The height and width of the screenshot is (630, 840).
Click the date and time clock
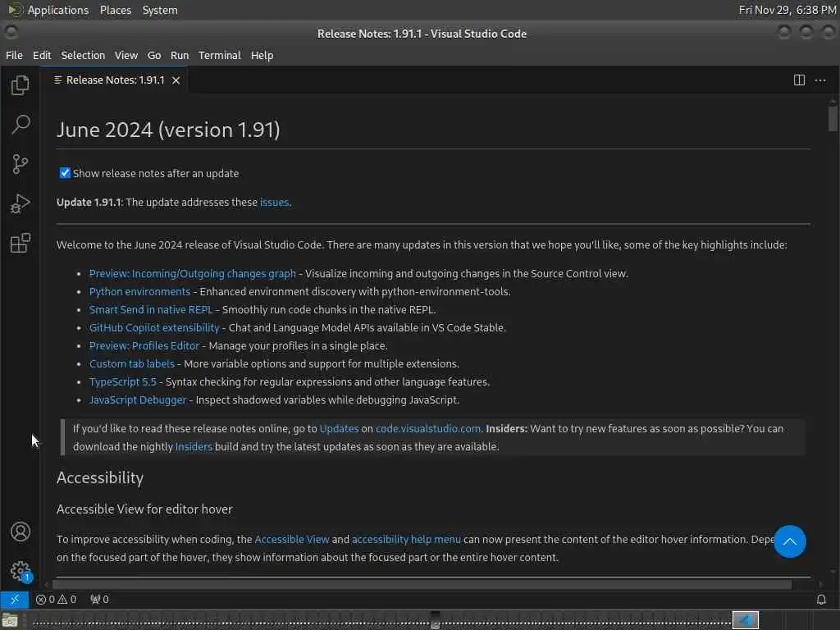tap(787, 10)
